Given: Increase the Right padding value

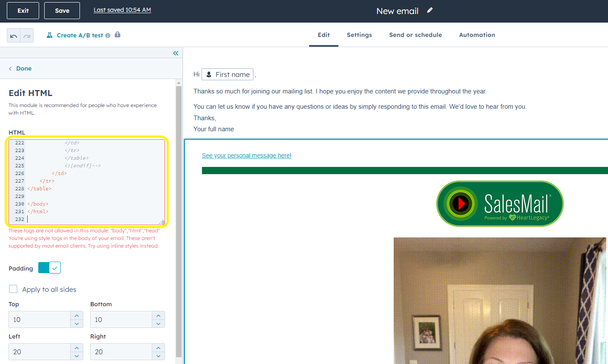Looking at the screenshot, I should [x=158, y=348].
